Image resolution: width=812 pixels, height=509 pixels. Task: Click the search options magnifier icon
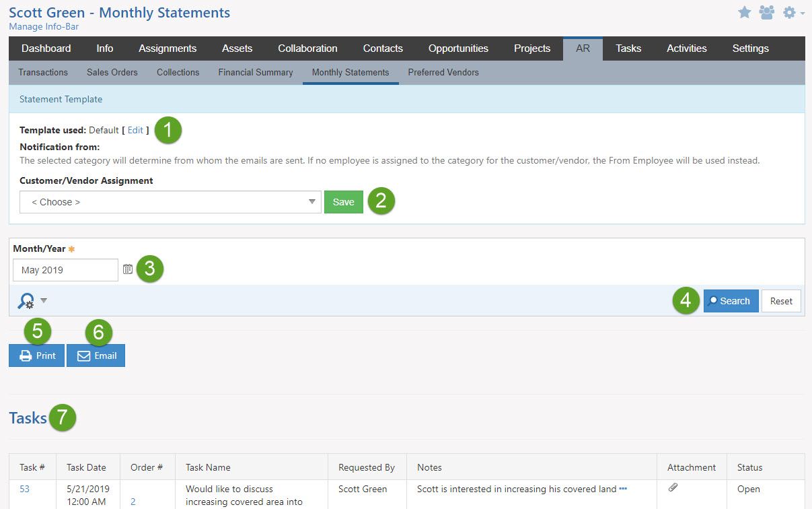(26, 300)
